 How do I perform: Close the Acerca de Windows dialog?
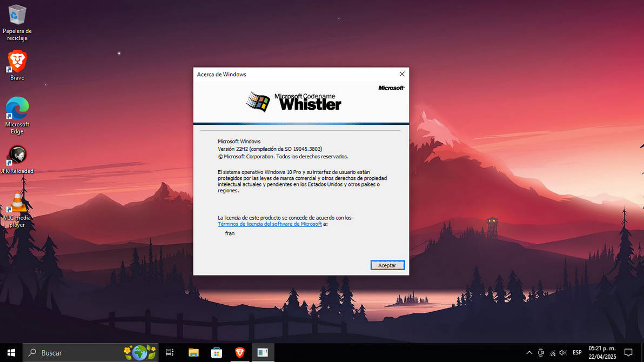tap(401, 74)
